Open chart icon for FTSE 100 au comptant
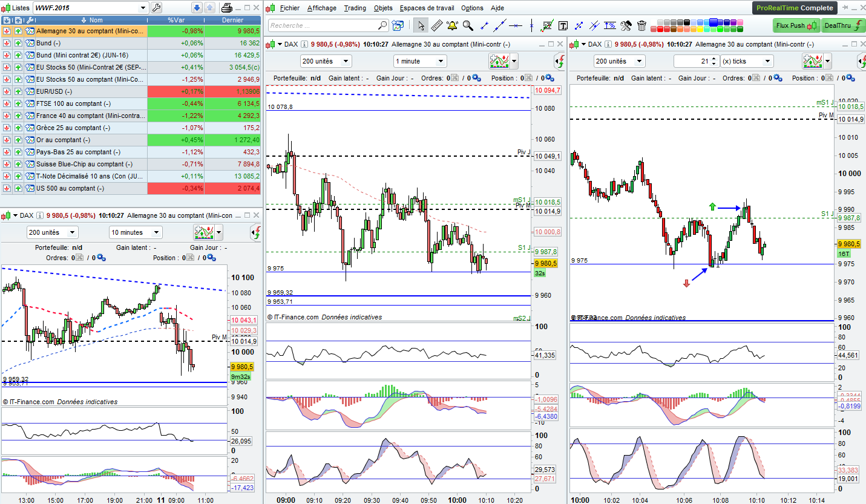Viewport: 866px width, 504px height. point(29,103)
